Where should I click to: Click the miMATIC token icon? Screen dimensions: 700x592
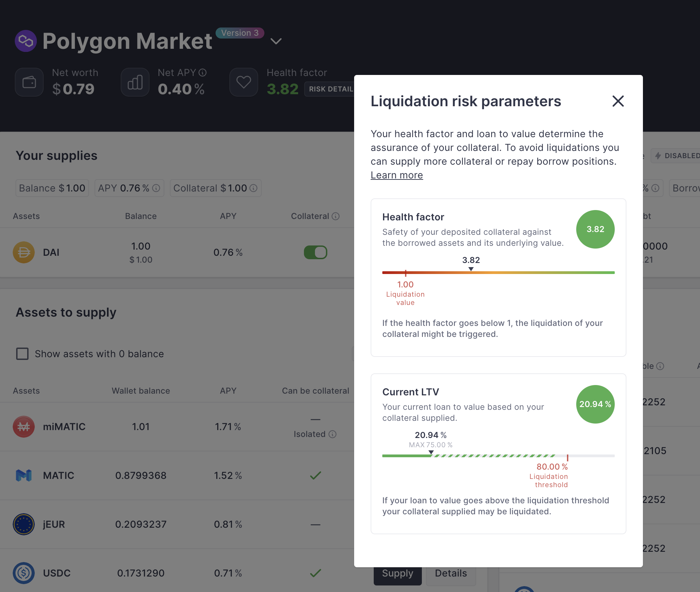click(23, 427)
